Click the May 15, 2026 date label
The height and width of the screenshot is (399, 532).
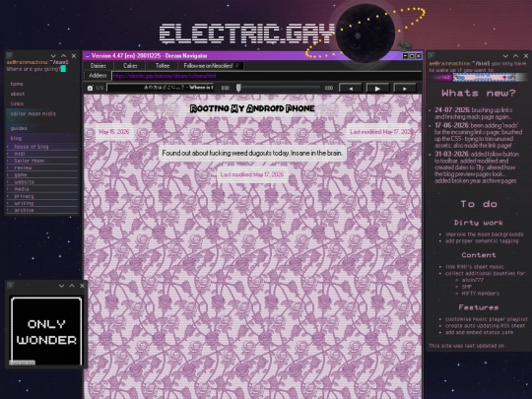114,132
